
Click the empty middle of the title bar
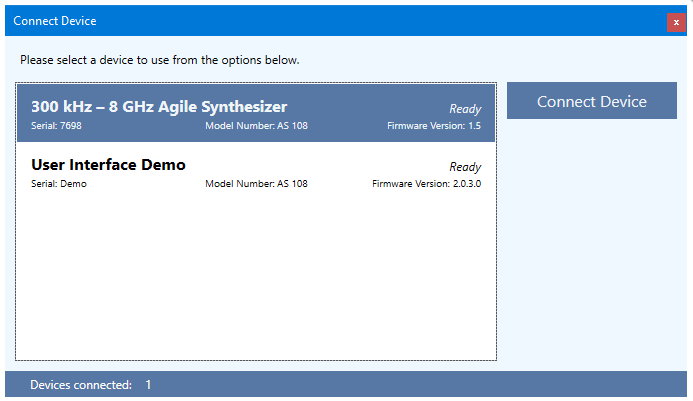tap(350, 21)
